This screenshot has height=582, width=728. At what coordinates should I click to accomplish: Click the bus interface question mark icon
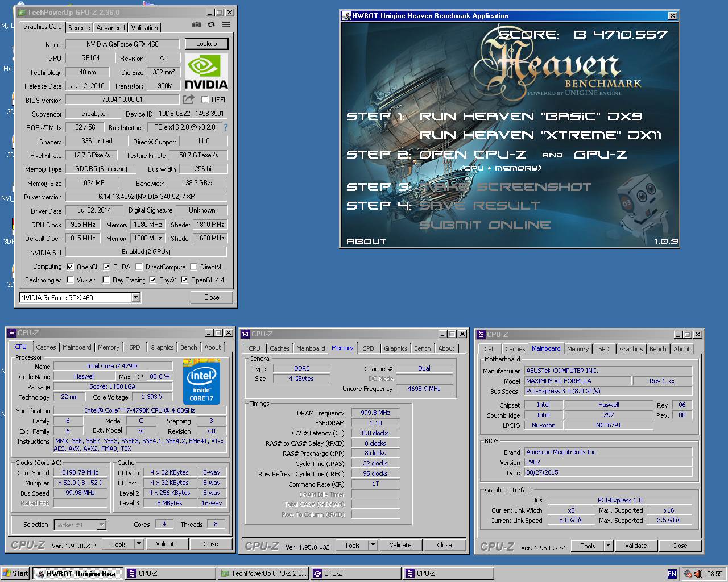point(225,127)
